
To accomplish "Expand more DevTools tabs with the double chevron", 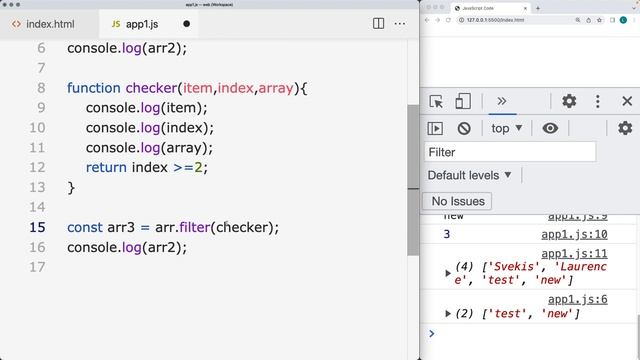I will click(x=502, y=101).
